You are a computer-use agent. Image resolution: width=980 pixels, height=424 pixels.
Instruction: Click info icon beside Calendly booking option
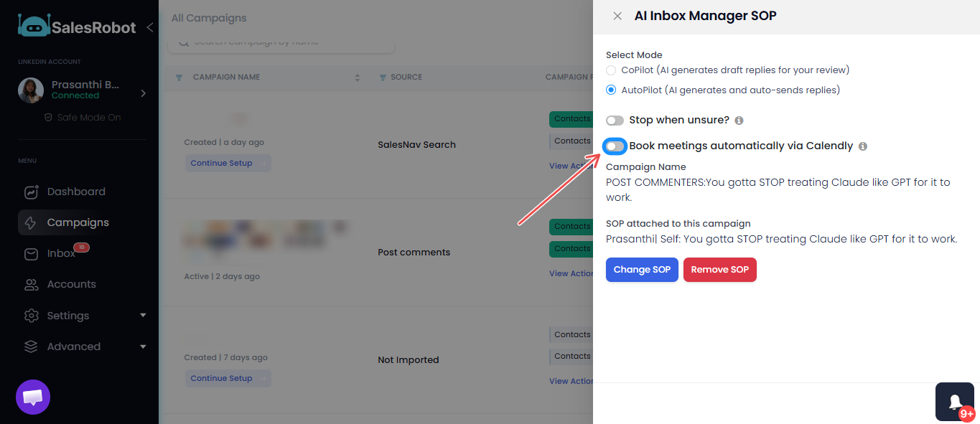[x=863, y=146]
